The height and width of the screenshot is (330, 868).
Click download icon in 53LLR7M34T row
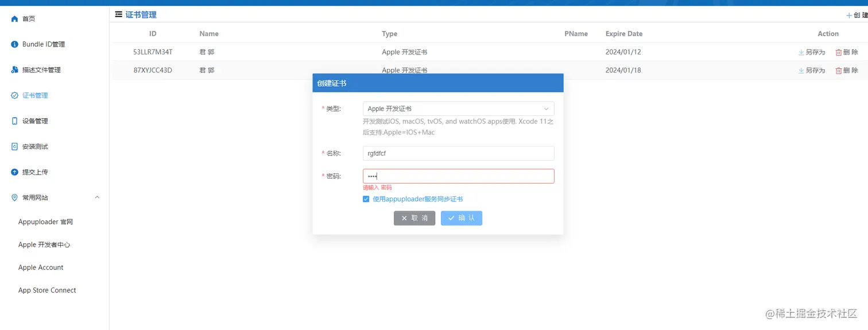click(x=801, y=52)
